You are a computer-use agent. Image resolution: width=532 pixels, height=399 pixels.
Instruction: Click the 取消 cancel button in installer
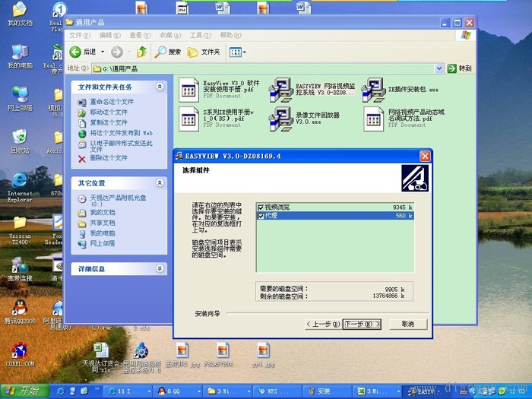[408, 324]
